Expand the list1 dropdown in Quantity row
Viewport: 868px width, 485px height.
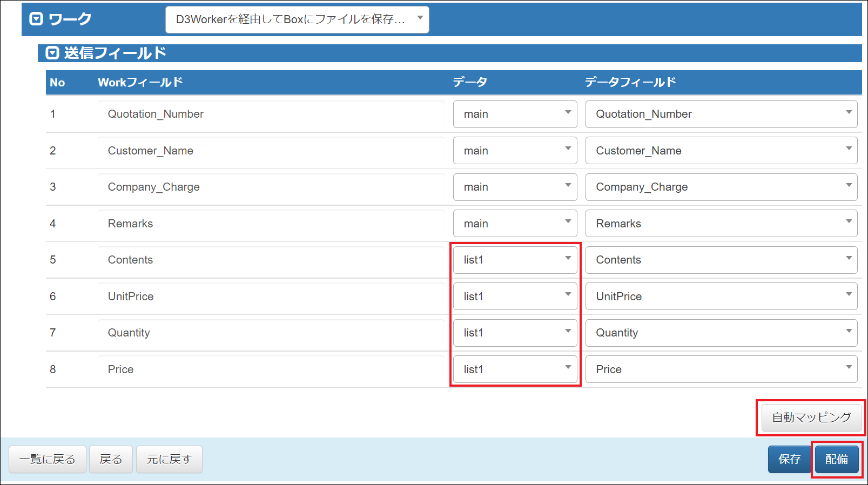pos(515,333)
